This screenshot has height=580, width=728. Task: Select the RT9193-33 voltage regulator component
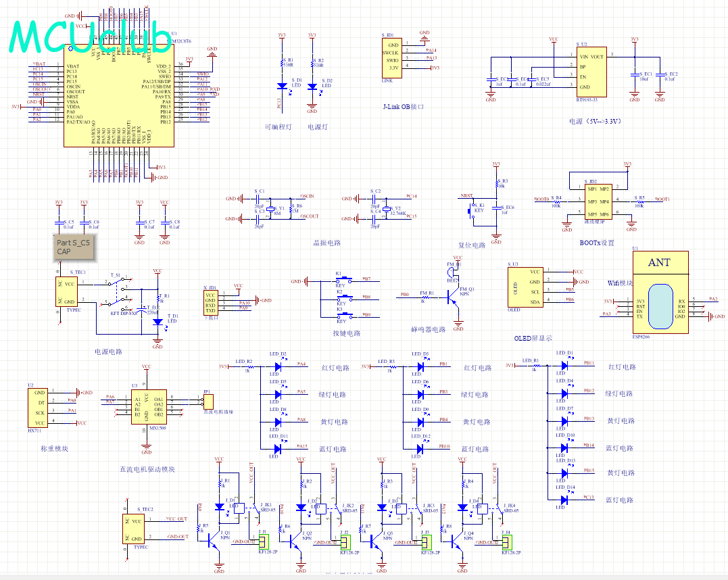[x=591, y=72]
